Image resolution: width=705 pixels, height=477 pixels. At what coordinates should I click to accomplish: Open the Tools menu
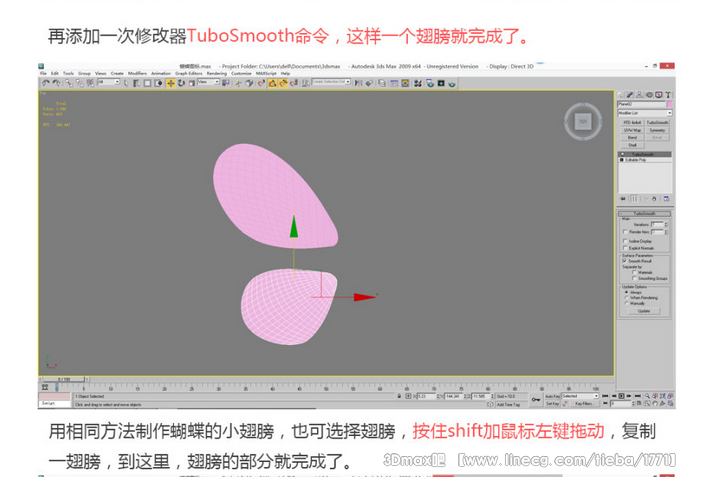[x=68, y=73]
